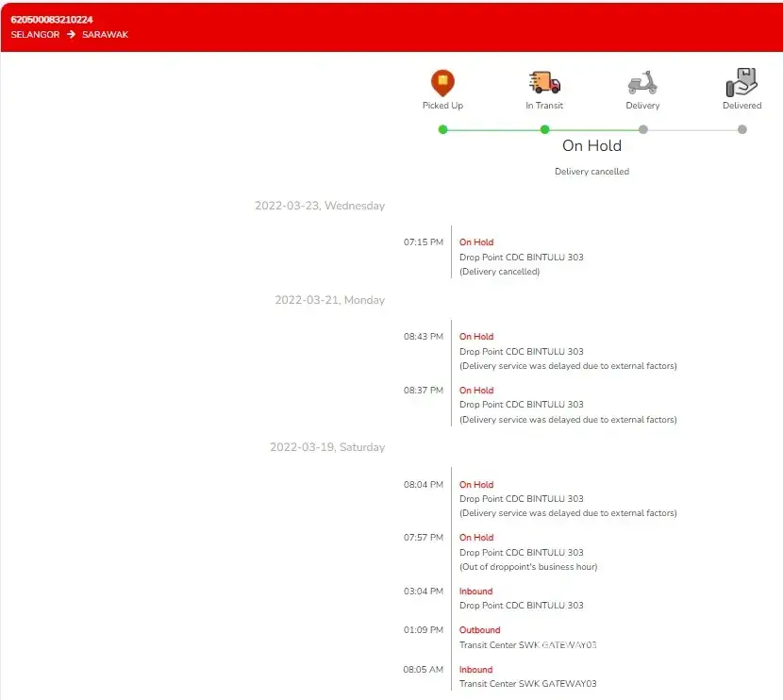
Task: Select the 2022-03-19, Saturday date header
Action: [327, 447]
